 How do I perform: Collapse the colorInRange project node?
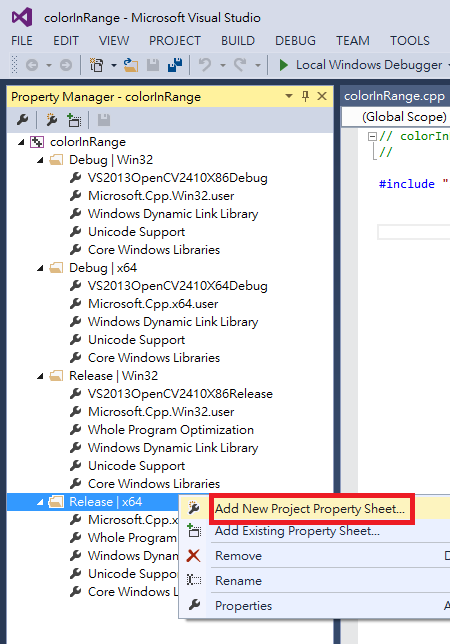21,143
